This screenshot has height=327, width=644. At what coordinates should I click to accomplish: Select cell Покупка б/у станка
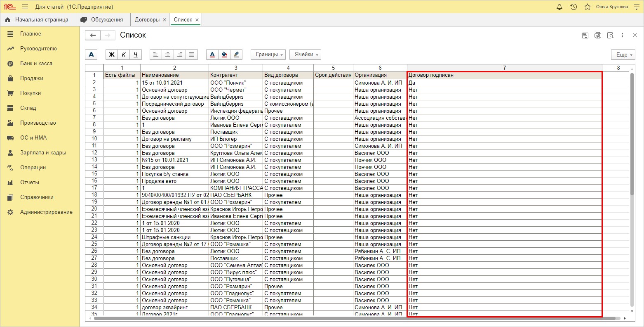(174, 174)
